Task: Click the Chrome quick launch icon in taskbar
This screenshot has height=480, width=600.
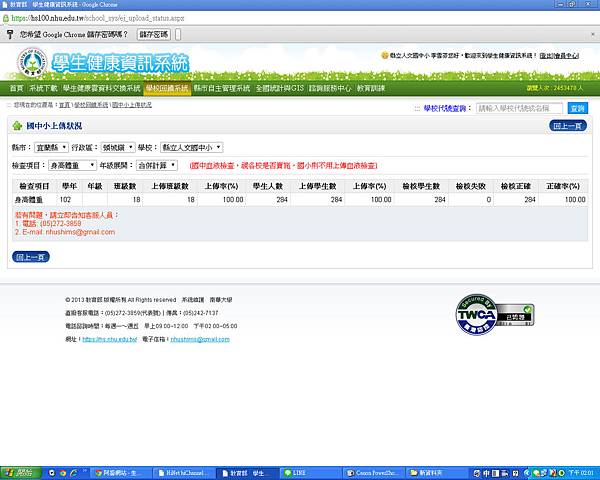Action: pos(63,473)
